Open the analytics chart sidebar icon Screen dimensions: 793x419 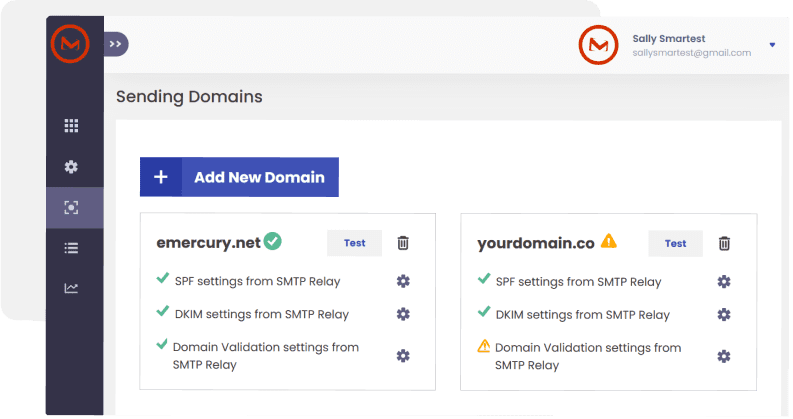71,289
